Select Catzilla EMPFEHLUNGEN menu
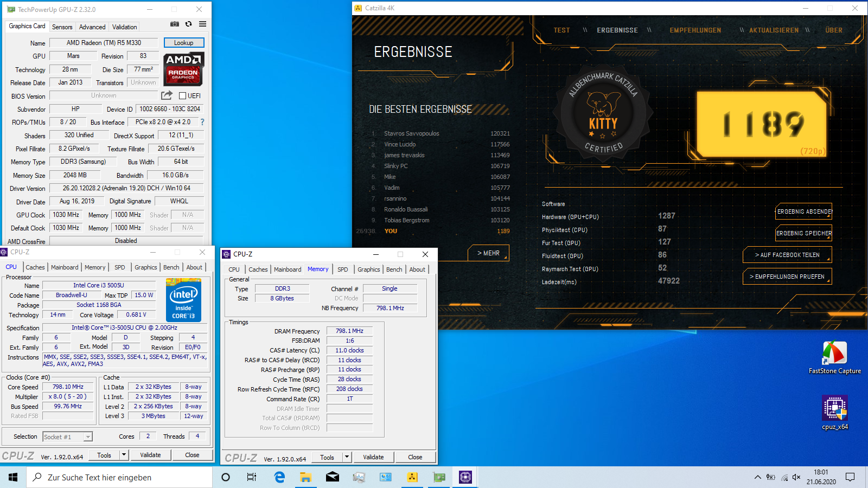 pos(695,30)
